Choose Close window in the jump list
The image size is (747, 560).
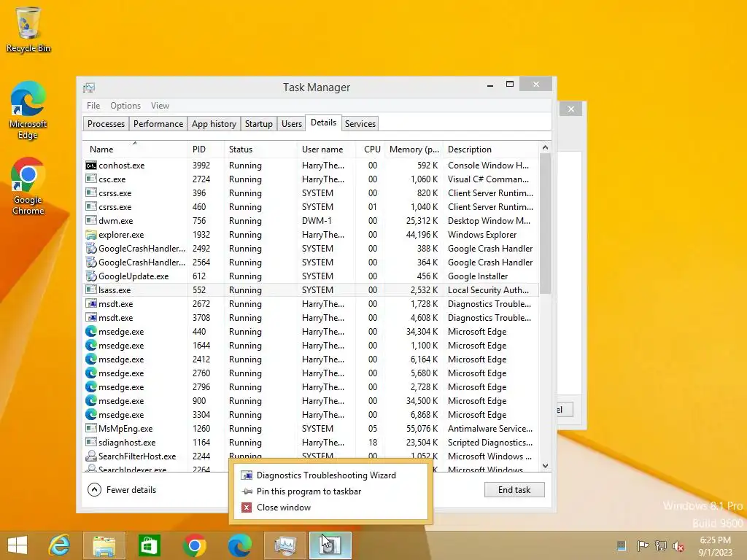point(330,507)
